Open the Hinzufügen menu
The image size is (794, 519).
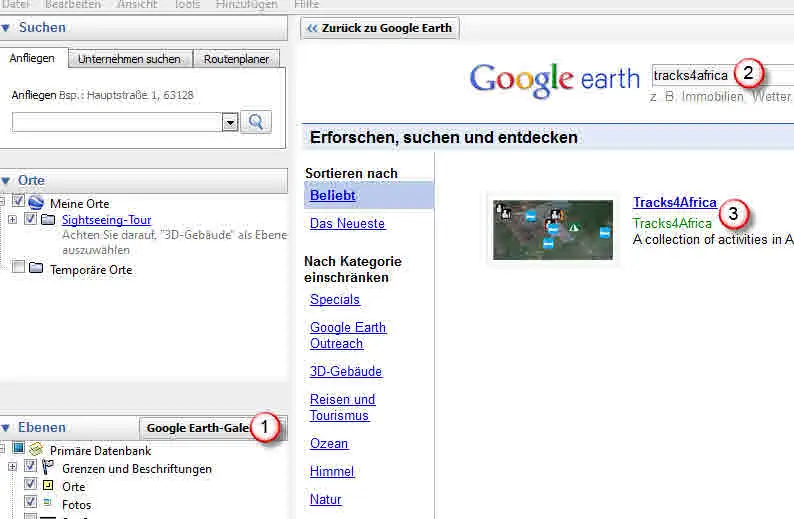[247, 4]
